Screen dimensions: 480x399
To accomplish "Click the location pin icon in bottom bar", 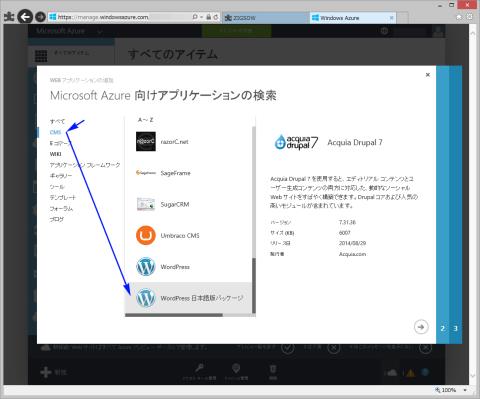I will [236, 368].
